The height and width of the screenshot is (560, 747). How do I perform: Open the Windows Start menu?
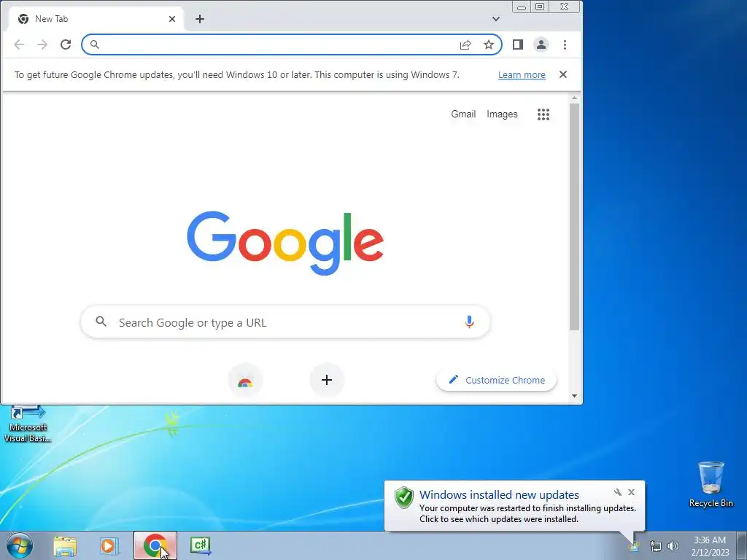pyautogui.click(x=20, y=545)
